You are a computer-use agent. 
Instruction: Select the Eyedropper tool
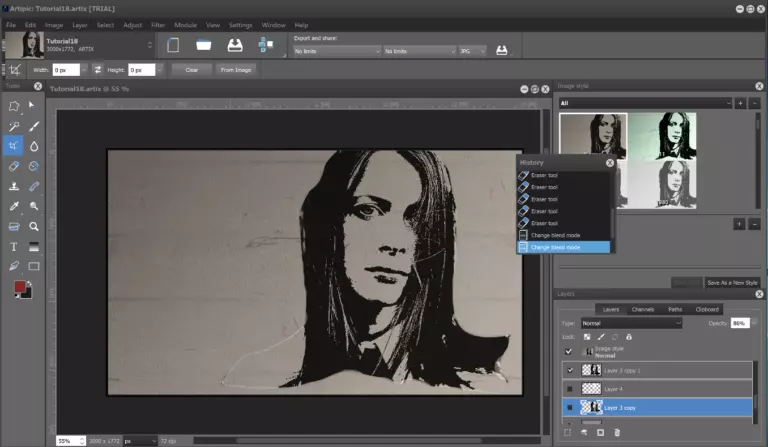(14, 206)
